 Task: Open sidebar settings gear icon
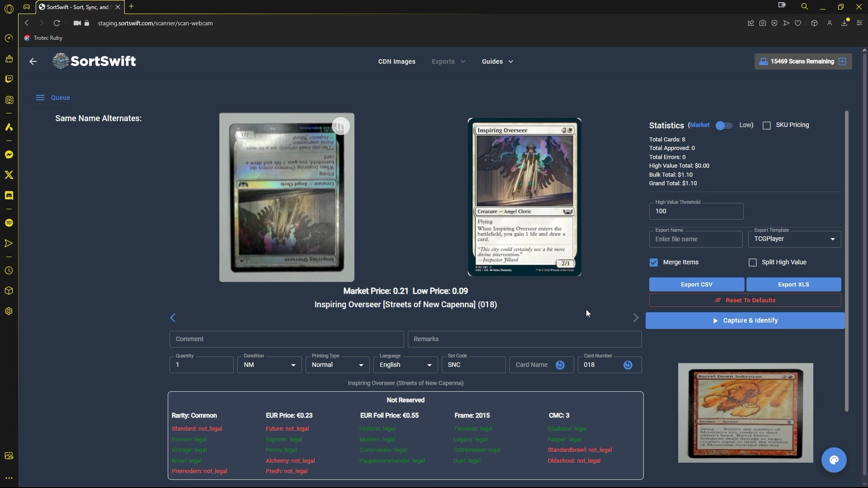click(9, 311)
